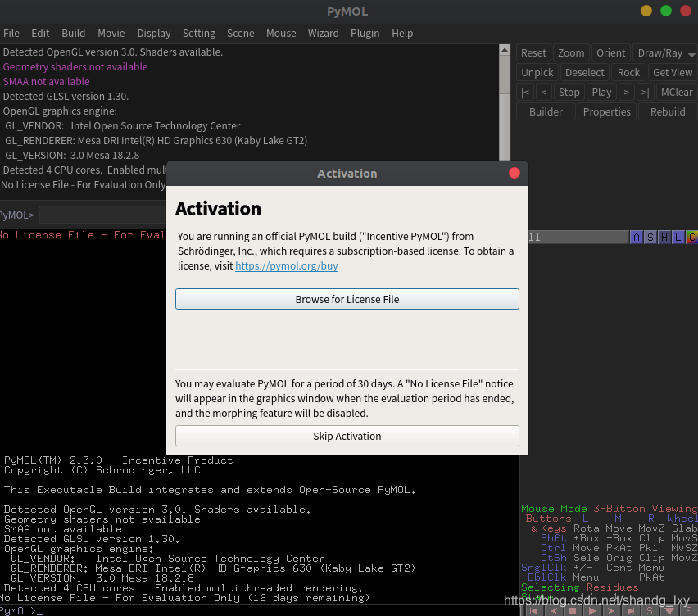The height and width of the screenshot is (616, 698).
Task: Open the Scene menu
Action: [240, 34]
